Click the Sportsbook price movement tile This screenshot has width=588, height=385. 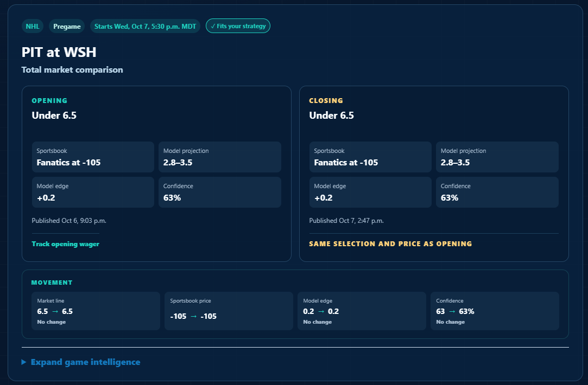pos(229,311)
